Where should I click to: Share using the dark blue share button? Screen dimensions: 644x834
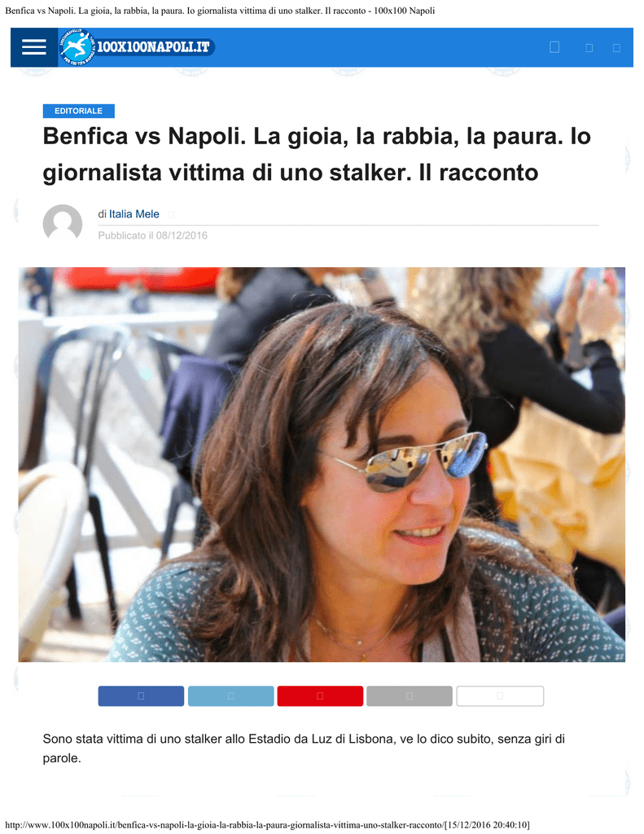coord(141,696)
